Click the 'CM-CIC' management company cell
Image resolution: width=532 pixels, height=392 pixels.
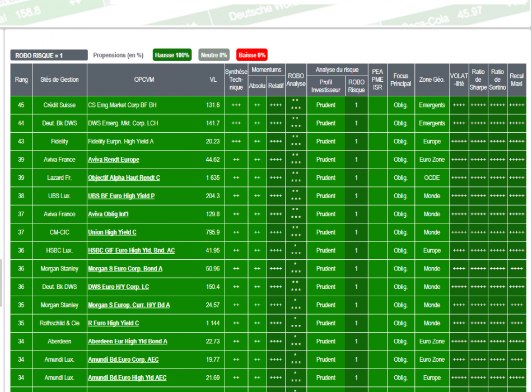pos(59,232)
